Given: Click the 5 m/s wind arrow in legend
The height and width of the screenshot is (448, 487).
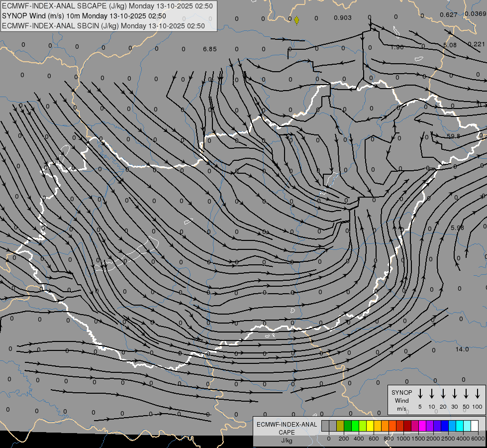Looking at the screenshot, I should click(420, 394).
